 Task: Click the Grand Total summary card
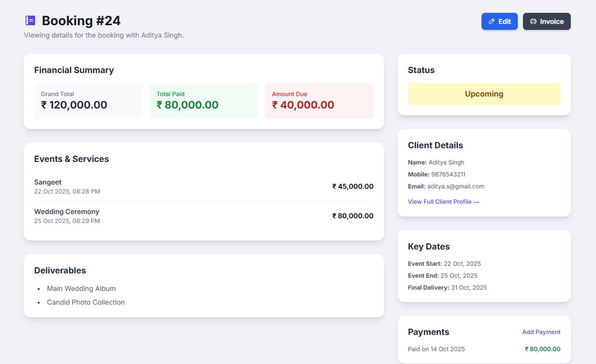tap(88, 100)
